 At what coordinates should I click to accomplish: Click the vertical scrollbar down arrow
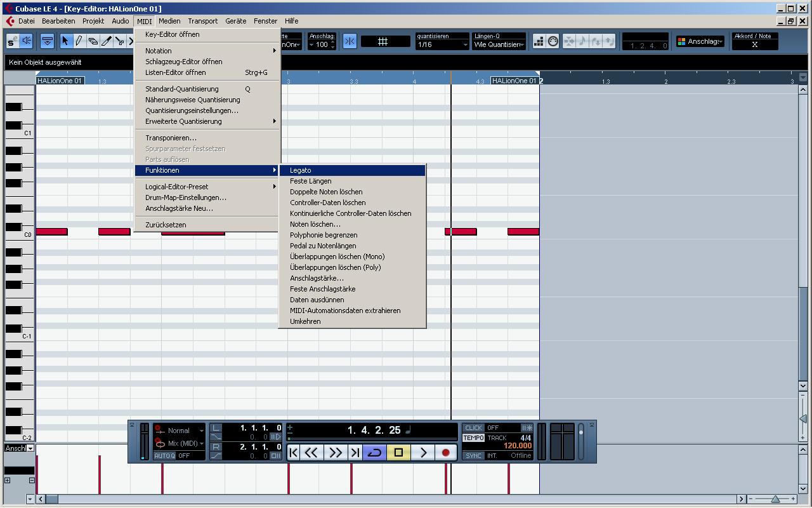[x=803, y=386]
